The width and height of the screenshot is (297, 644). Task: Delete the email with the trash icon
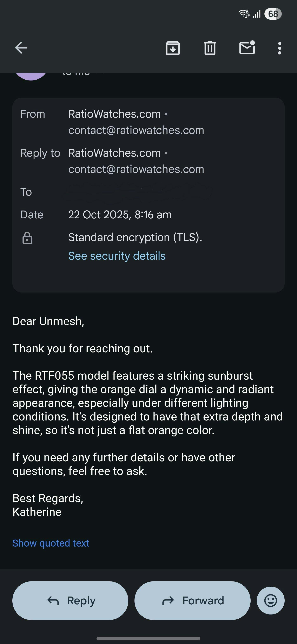[210, 48]
